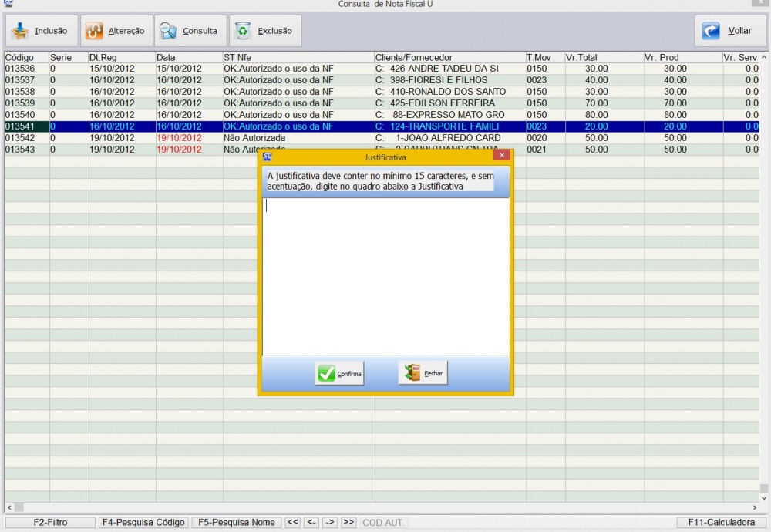Confirm justification with the green check
Viewport: 771px width, 532px height.
(x=327, y=373)
